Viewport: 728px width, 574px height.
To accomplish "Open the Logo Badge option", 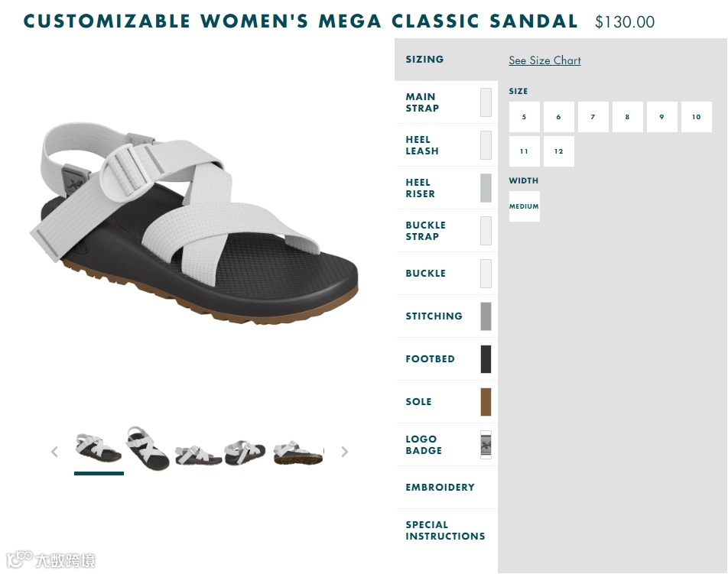I will tap(446, 445).
